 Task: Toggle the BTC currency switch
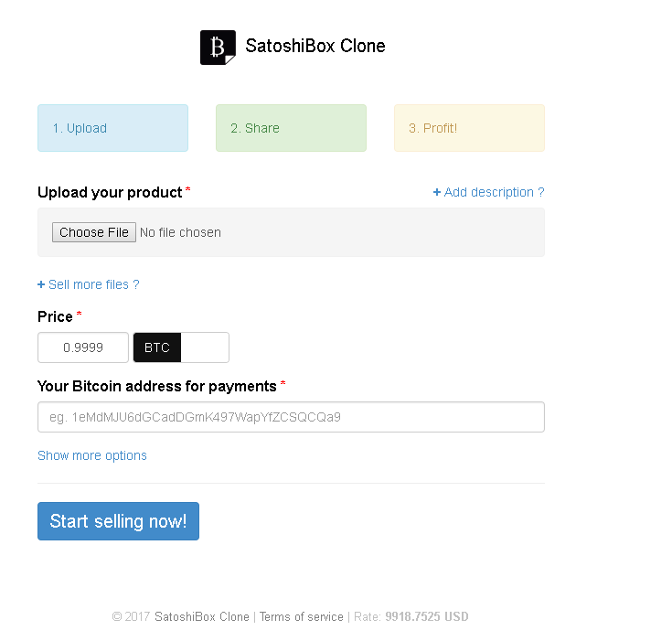[x=157, y=347]
